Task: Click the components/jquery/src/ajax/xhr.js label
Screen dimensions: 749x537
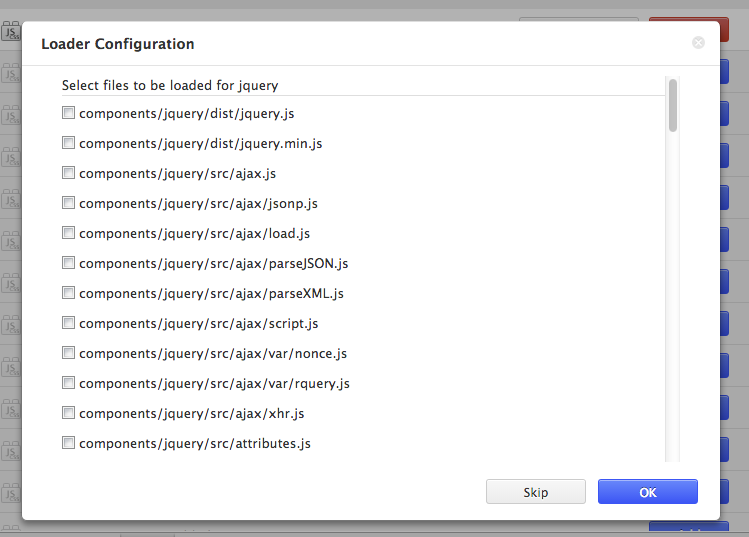Action: tap(191, 414)
